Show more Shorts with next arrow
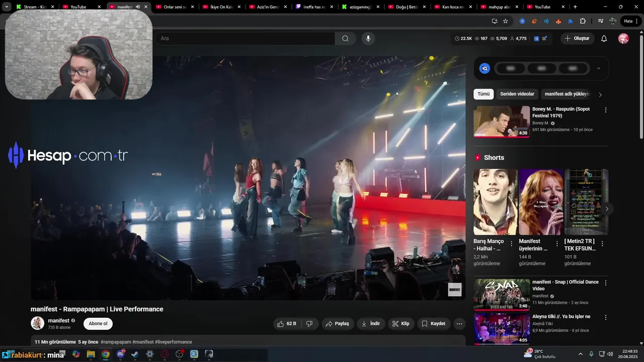 [x=607, y=209]
